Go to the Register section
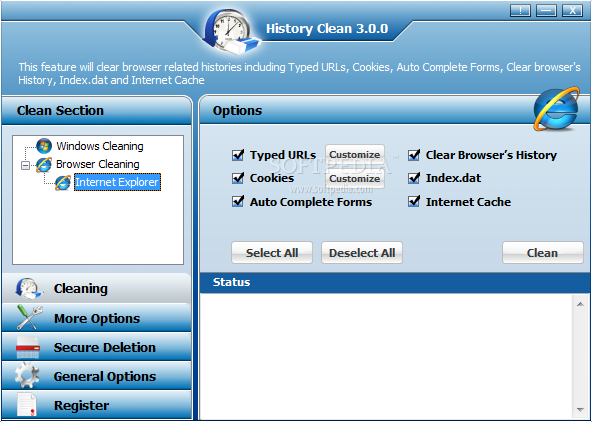The image size is (592, 422). (x=96, y=405)
